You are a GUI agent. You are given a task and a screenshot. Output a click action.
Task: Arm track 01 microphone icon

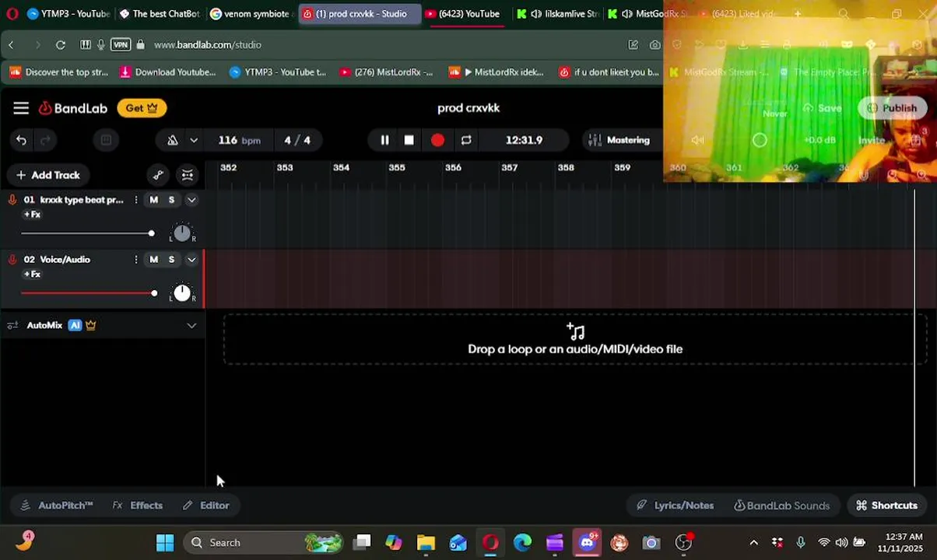pos(12,200)
